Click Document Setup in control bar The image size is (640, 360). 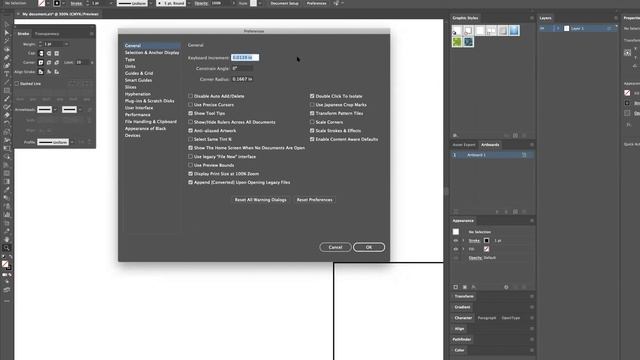284,3
